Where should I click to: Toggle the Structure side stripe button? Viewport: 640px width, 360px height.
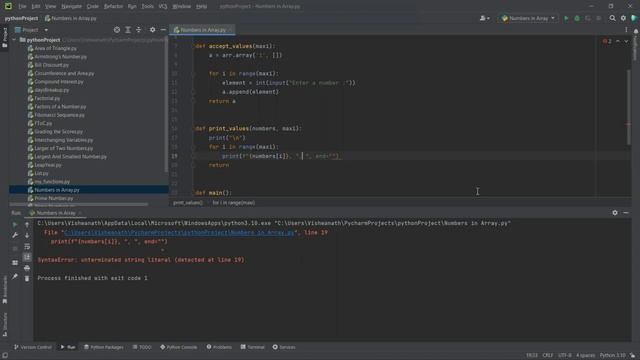pos(4,324)
